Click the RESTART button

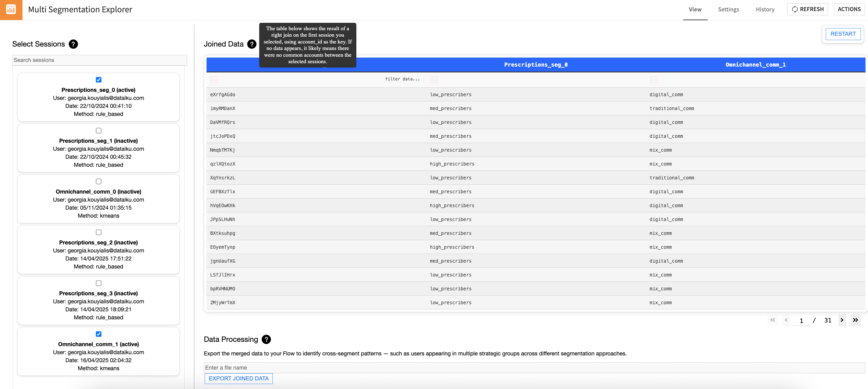(x=843, y=34)
